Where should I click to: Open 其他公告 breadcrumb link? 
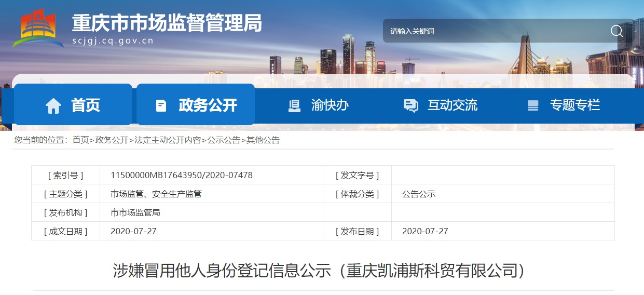click(263, 140)
